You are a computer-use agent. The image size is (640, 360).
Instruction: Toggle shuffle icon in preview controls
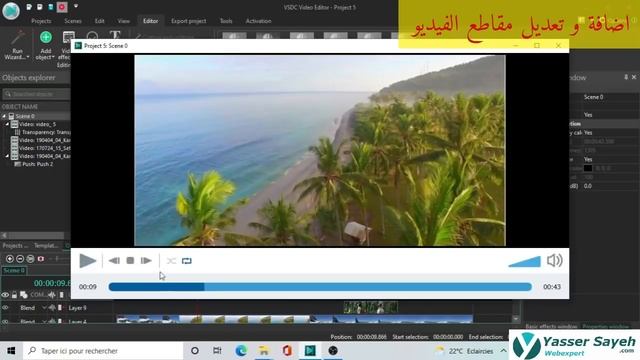coord(171,261)
